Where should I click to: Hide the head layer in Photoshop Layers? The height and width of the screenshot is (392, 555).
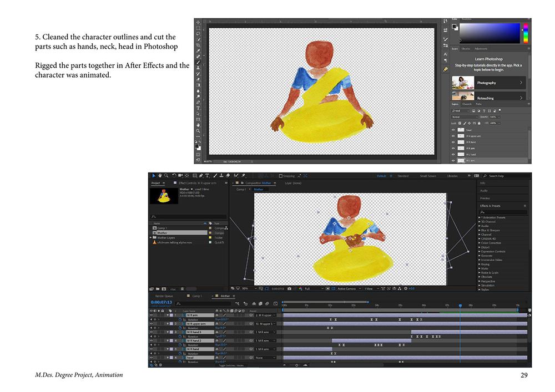tap(453, 130)
